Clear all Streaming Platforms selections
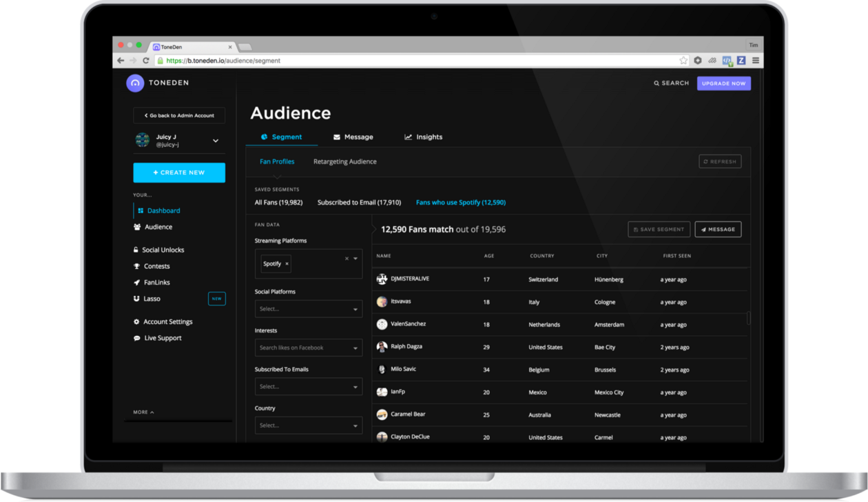The height and width of the screenshot is (502, 868). pos(347,259)
